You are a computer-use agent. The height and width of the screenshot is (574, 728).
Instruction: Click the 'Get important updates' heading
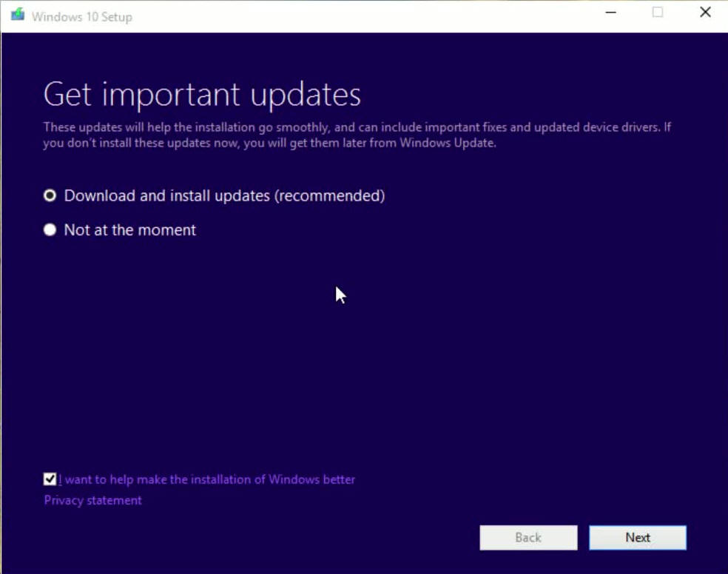pyautogui.click(x=202, y=95)
